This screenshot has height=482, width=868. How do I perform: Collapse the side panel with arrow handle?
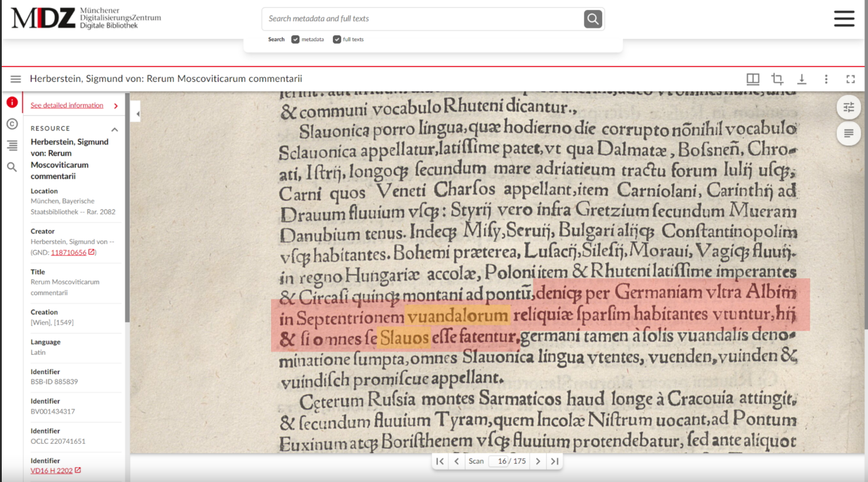[x=136, y=113]
